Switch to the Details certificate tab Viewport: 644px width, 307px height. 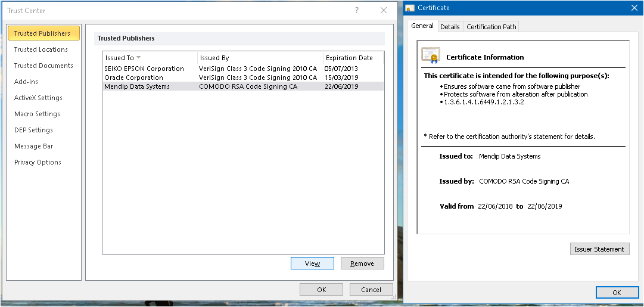pyautogui.click(x=450, y=27)
